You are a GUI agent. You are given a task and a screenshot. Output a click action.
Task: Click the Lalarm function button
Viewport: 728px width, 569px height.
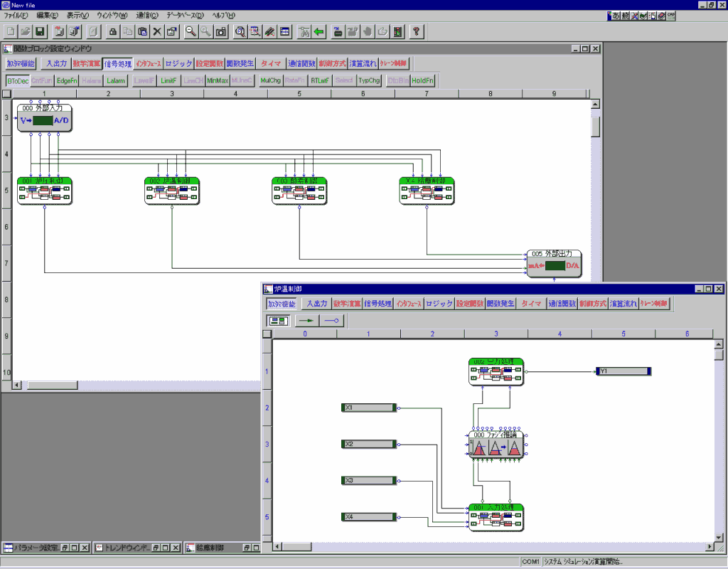tap(116, 81)
